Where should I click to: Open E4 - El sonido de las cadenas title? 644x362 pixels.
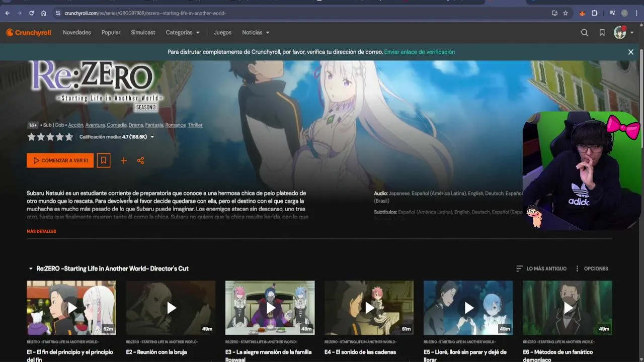coord(360,352)
